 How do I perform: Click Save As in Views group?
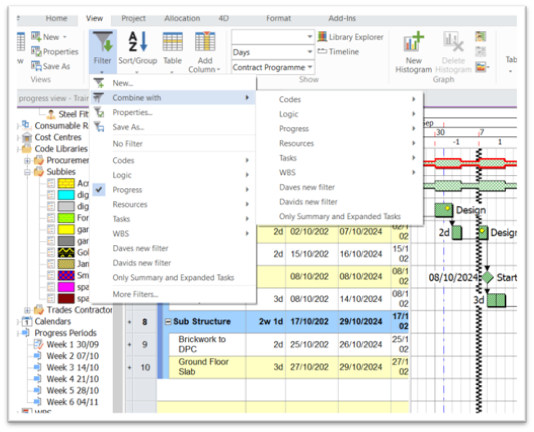coord(50,66)
